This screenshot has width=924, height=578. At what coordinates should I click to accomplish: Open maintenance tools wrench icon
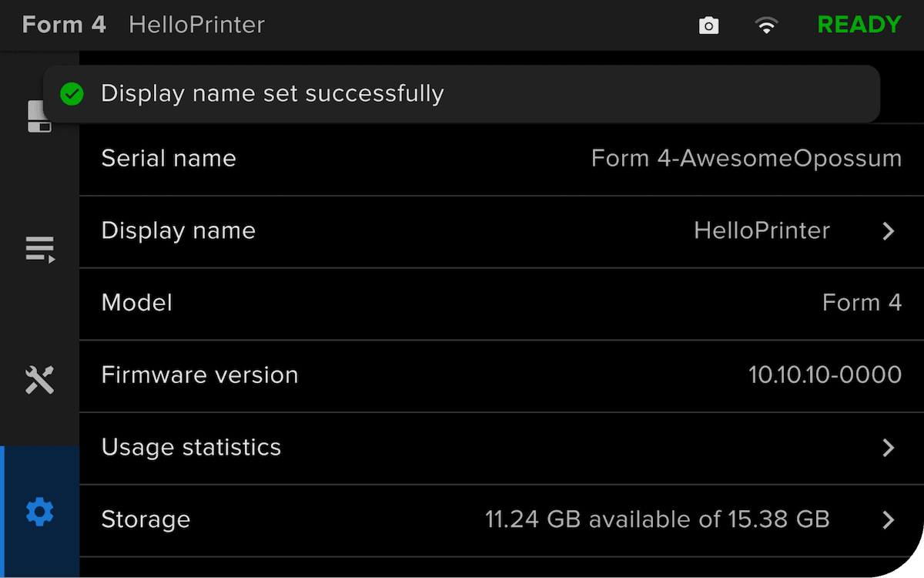tap(40, 380)
